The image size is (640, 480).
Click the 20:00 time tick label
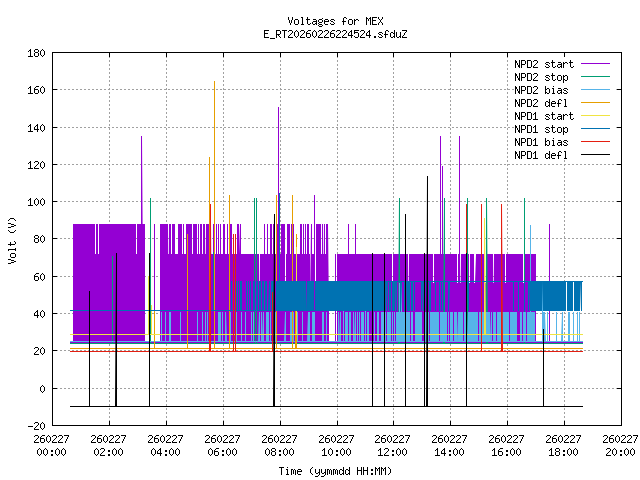[621, 452]
